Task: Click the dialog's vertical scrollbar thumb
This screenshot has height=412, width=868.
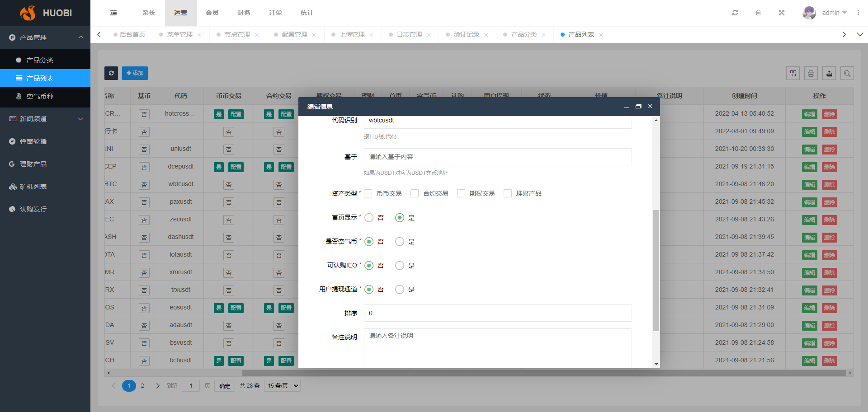Action: click(x=656, y=270)
